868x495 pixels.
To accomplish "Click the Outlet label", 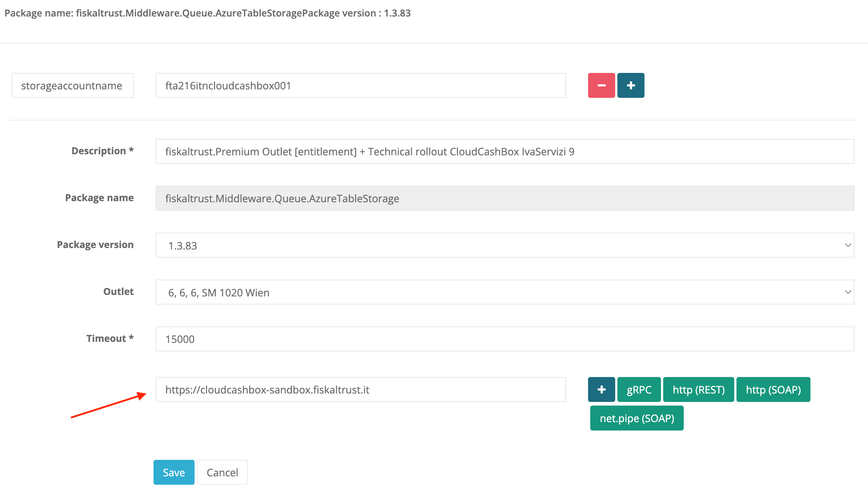I will coord(118,292).
